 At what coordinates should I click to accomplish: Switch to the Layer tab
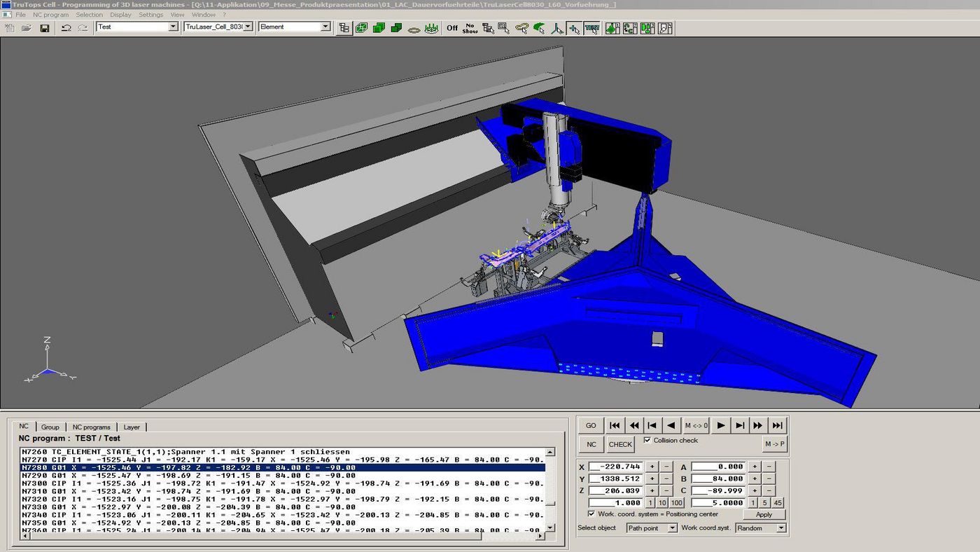click(x=132, y=427)
